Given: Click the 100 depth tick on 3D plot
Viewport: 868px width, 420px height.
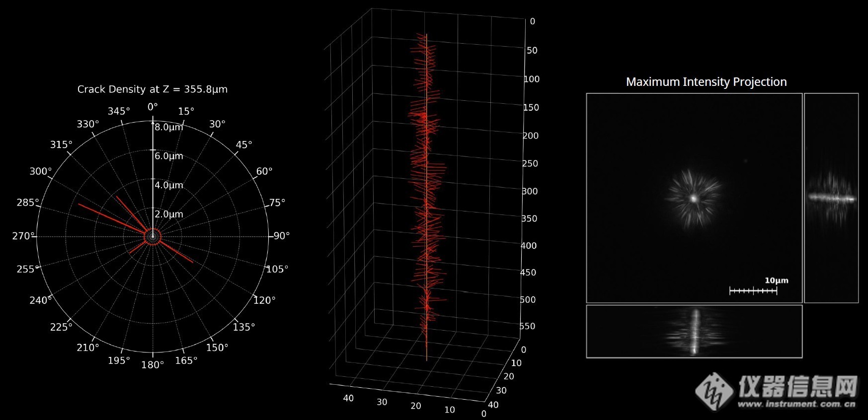Looking at the screenshot, I should (x=532, y=79).
